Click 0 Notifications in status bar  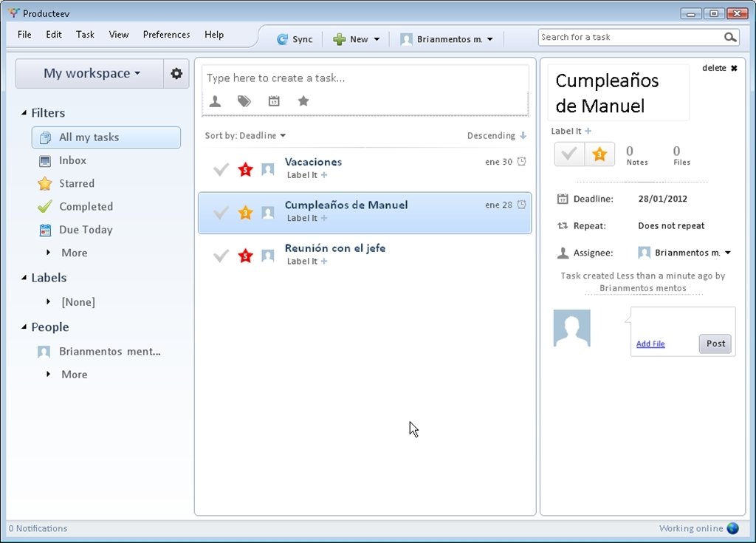click(x=38, y=528)
